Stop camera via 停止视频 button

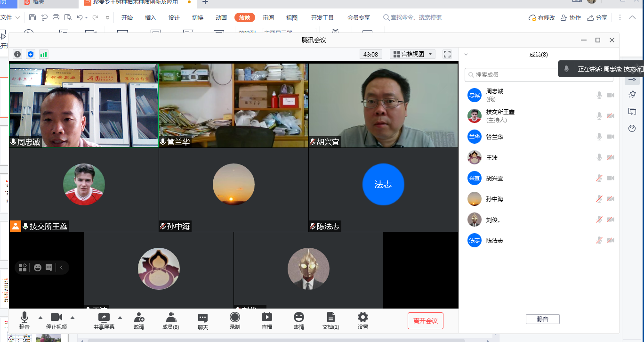coord(56,320)
